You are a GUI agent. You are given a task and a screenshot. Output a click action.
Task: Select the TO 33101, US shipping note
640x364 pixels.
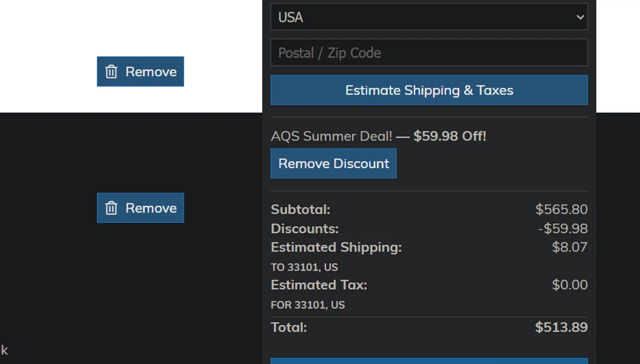pyautogui.click(x=304, y=267)
